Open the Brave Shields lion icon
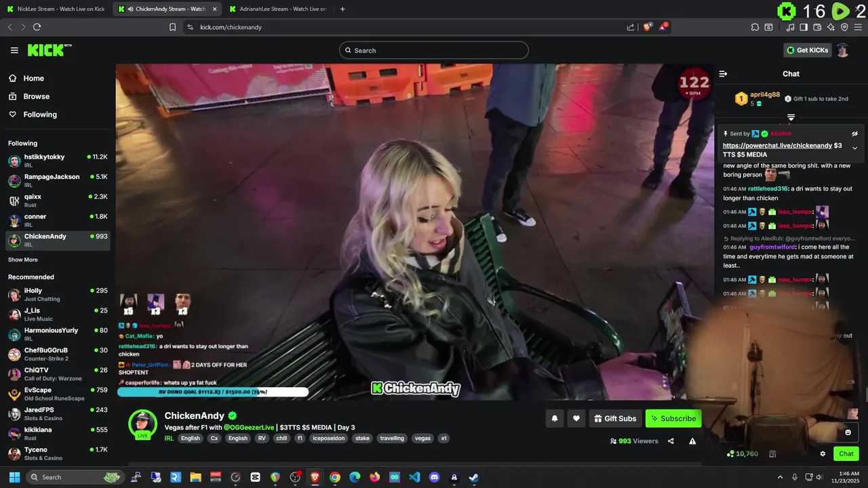The width and height of the screenshot is (868, 488). pos(648,27)
